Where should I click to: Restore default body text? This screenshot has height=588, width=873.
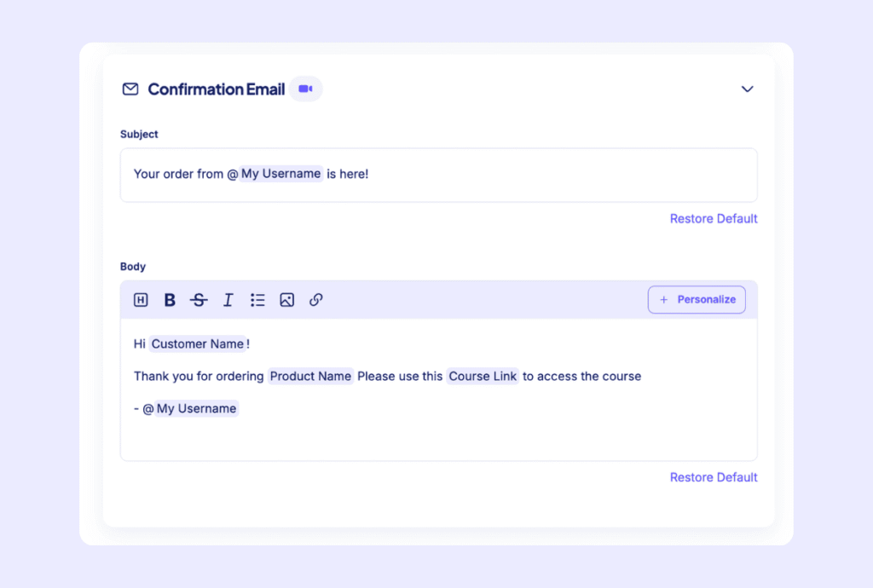pyautogui.click(x=714, y=477)
